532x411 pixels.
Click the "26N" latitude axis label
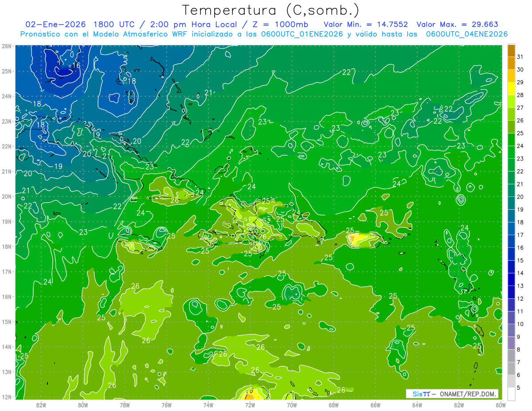pyautogui.click(x=7, y=46)
